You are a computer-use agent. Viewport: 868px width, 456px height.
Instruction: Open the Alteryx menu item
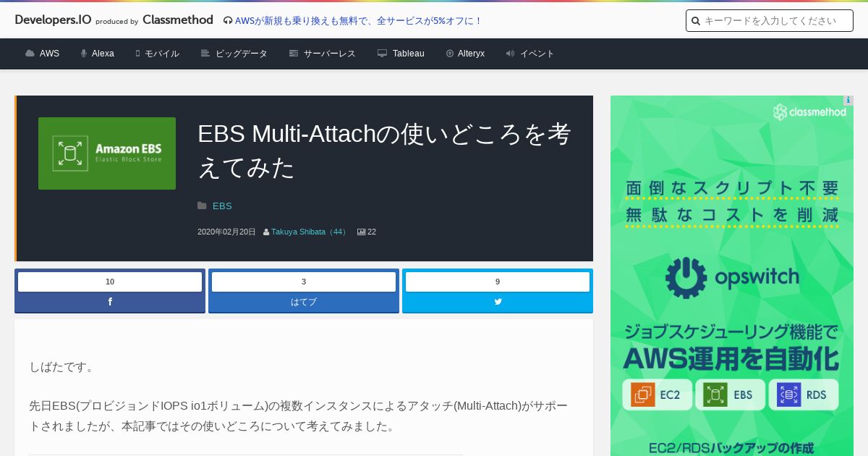(471, 54)
